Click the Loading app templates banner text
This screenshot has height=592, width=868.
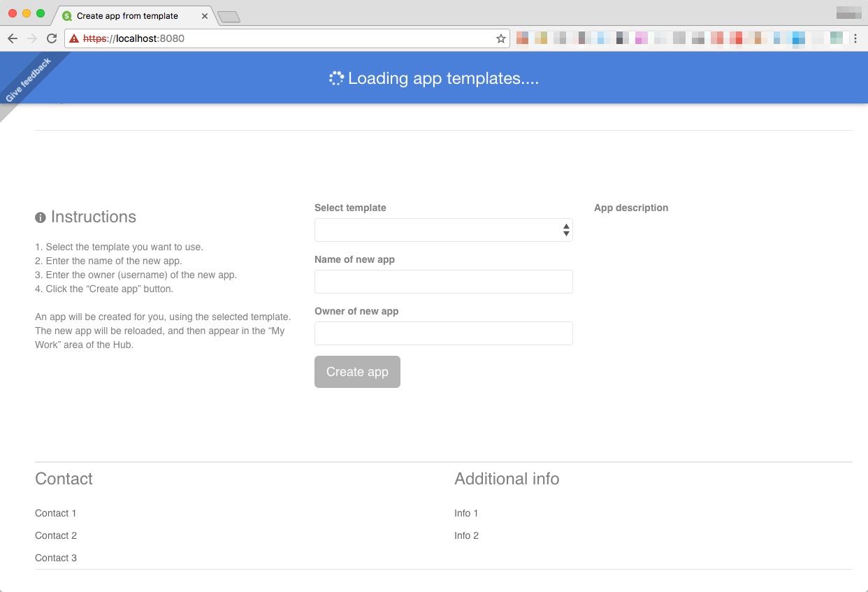[443, 78]
